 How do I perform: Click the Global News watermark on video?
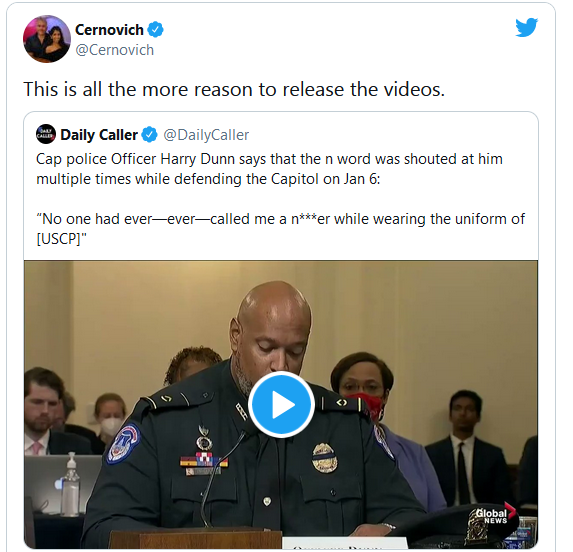(495, 516)
